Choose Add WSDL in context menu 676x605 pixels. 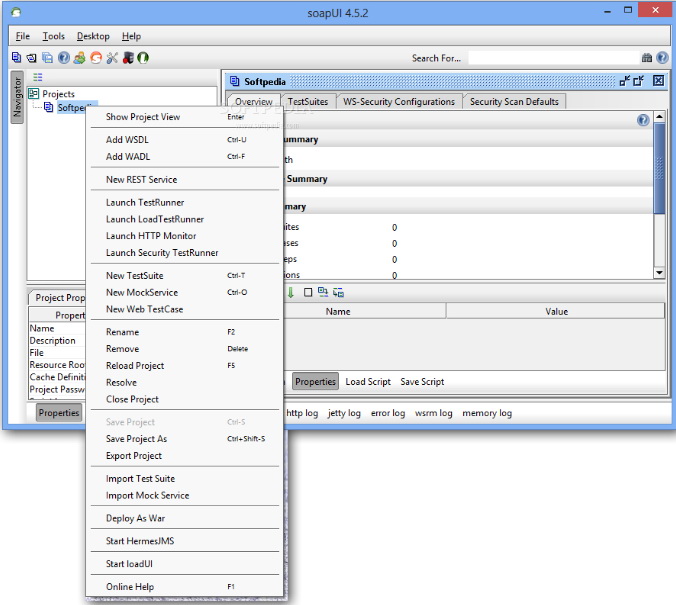[185, 140]
